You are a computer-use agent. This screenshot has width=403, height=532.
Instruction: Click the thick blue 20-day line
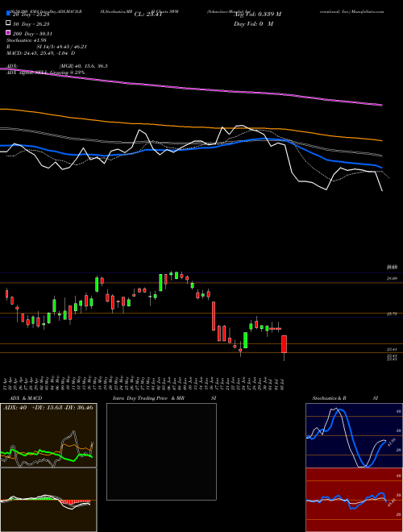(x=191, y=148)
